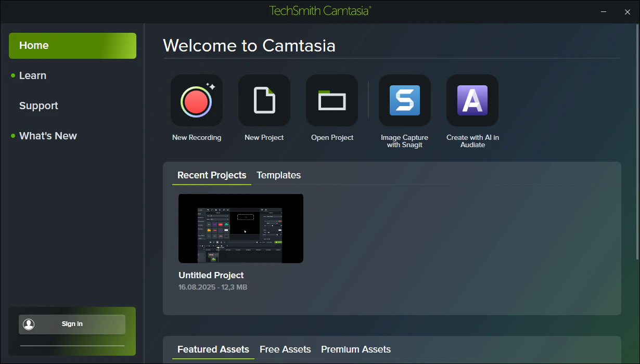The width and height of the screenshot is (640, 364).
Task: Select Support in the sidebar
Action: (39, 106)
